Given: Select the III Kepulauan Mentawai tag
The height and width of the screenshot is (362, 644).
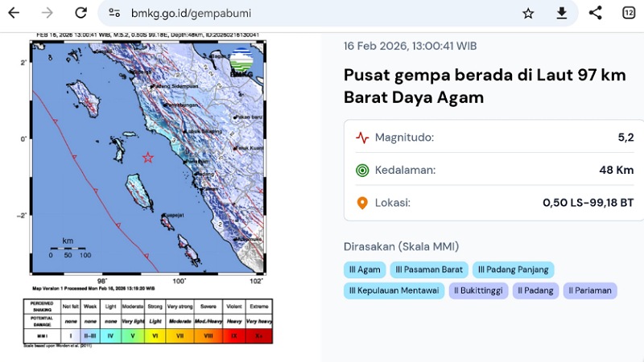Looking at the screenshot, I should 394,290.
